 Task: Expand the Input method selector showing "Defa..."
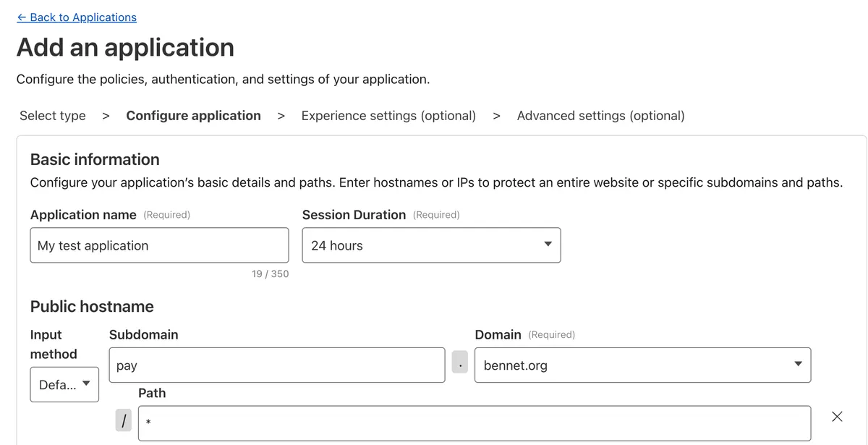64,384
